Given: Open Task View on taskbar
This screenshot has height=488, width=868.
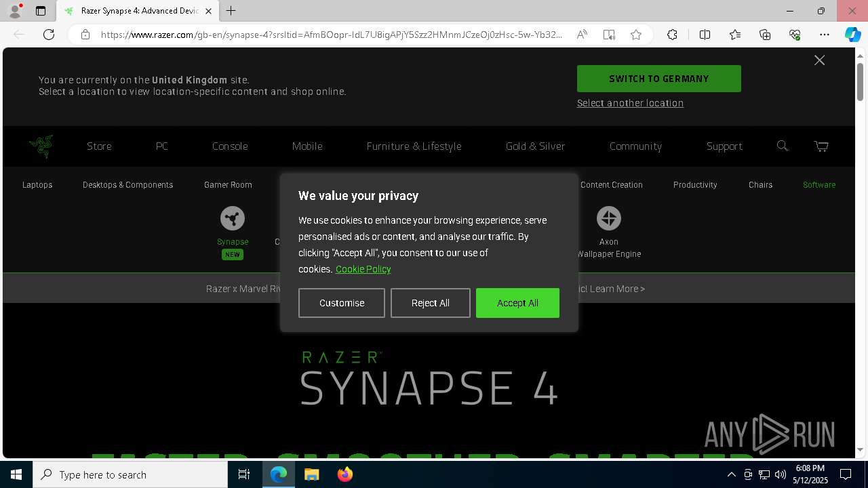Looking at the screenshot, I should (244, 474).
